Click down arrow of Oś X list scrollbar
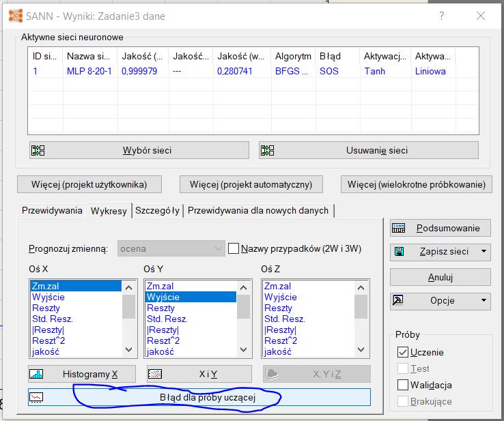 click(128, 349)
